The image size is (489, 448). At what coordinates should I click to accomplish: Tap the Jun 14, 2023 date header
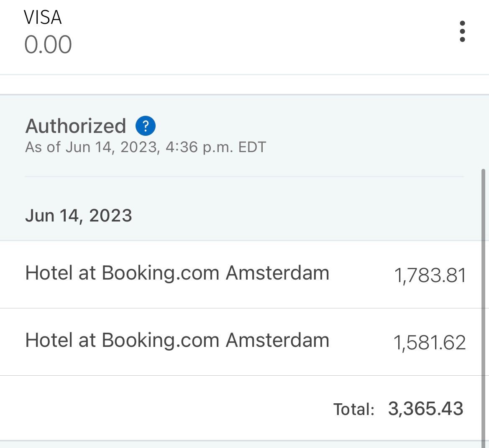tap(79, 216)
